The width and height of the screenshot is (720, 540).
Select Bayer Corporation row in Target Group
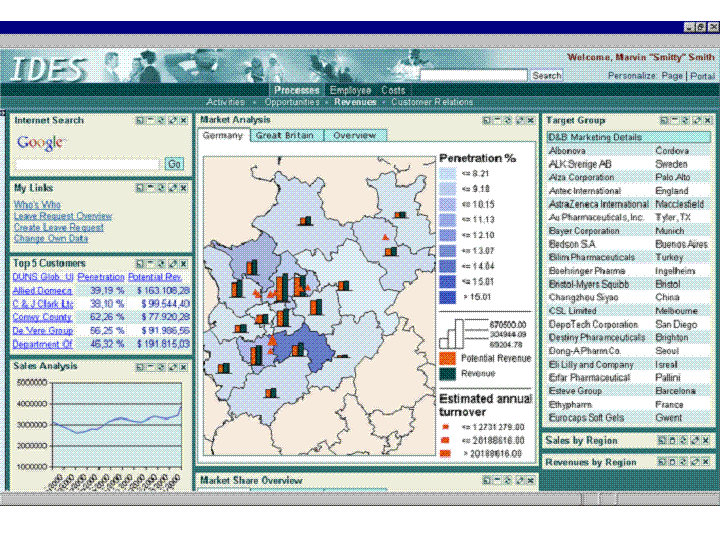pos(628,231)
